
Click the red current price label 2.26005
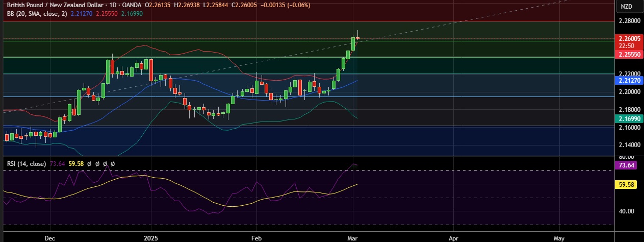pos(629,38)
